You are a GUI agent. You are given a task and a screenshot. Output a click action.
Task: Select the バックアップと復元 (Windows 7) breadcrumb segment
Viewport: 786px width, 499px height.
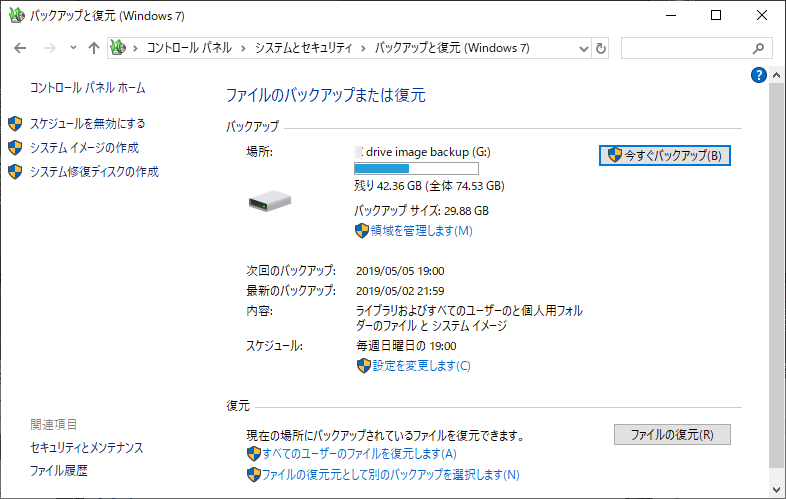coord(452,48)
